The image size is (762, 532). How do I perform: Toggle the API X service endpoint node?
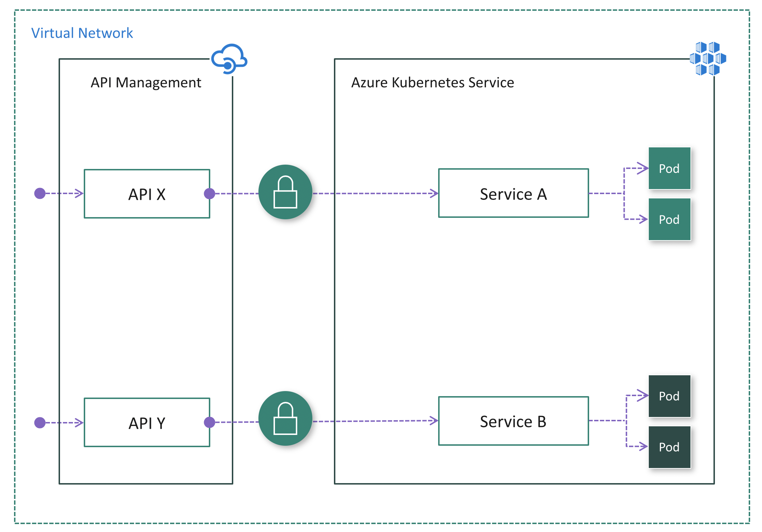209,191
